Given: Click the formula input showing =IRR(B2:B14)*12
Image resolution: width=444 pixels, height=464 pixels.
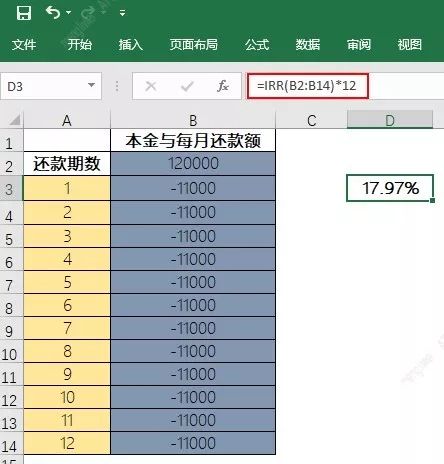Looking at the screenshot, I should pos(308,86).
